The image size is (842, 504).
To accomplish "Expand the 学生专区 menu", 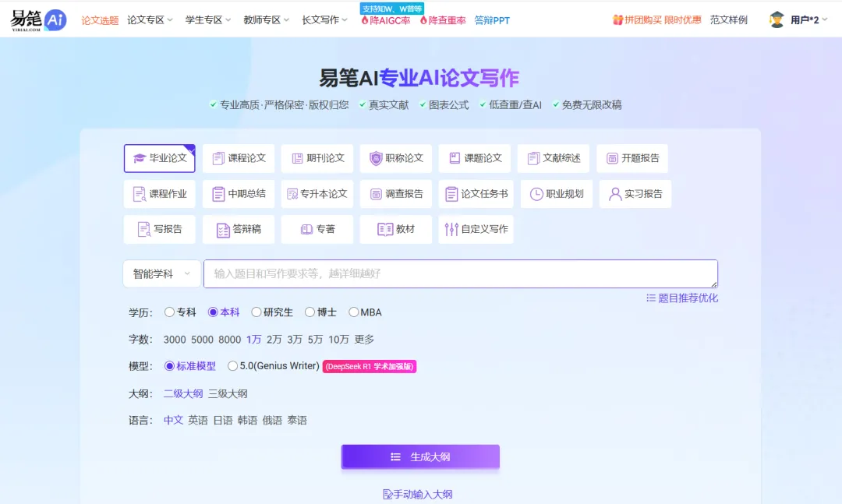I will click(208, 19).
